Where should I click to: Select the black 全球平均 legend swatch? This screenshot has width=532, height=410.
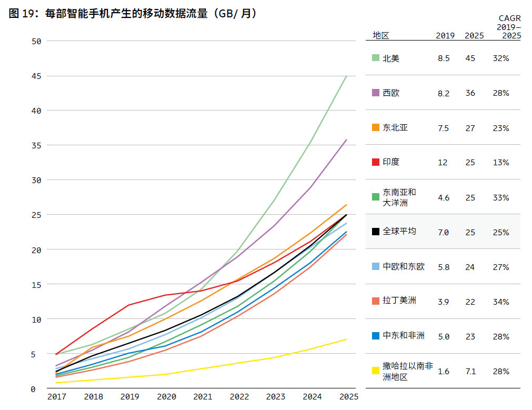(376, 232)
